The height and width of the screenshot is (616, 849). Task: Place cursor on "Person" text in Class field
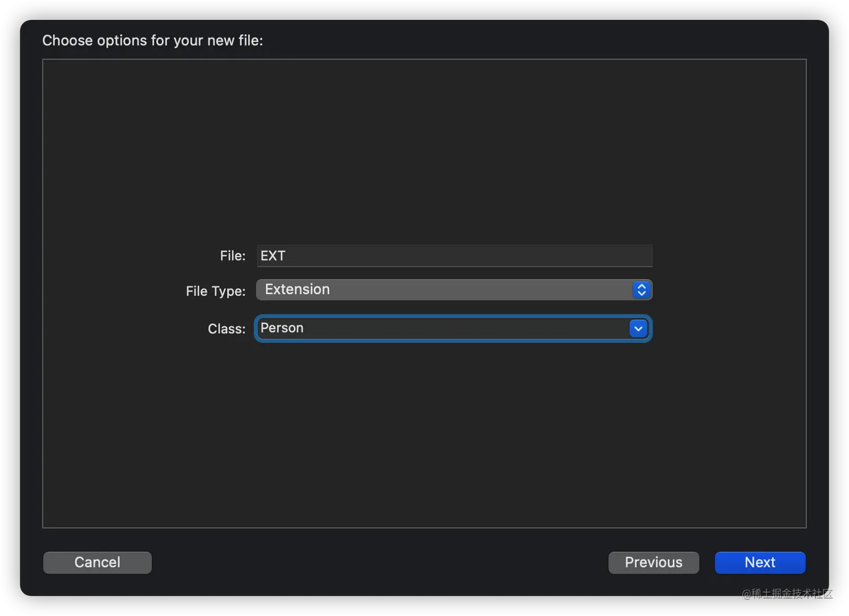(282, 328)
